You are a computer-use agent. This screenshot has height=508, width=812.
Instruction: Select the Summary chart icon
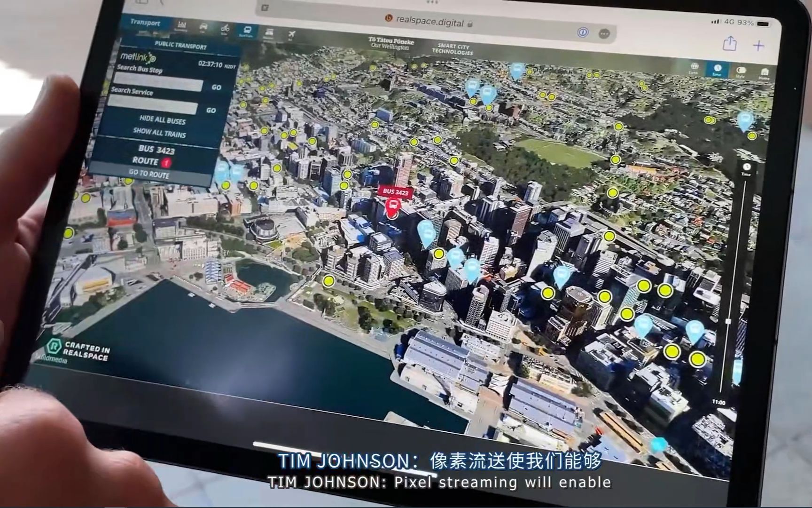(181, 26)
